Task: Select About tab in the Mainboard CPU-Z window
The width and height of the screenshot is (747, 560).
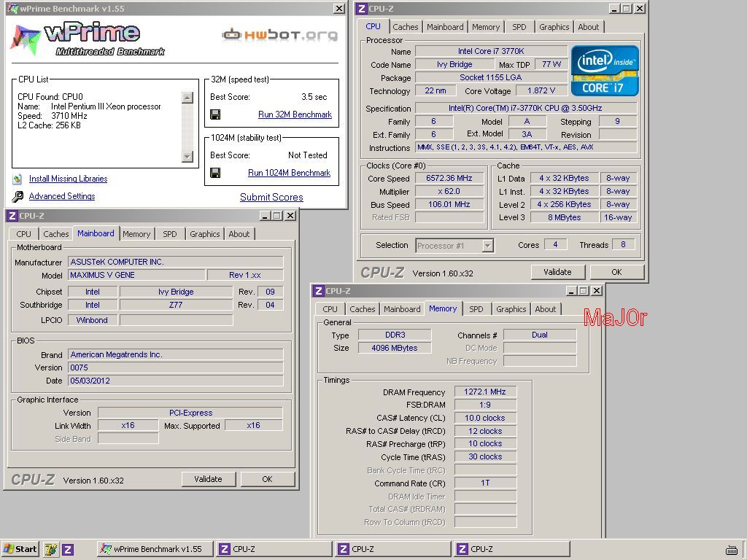Action: 239,234
